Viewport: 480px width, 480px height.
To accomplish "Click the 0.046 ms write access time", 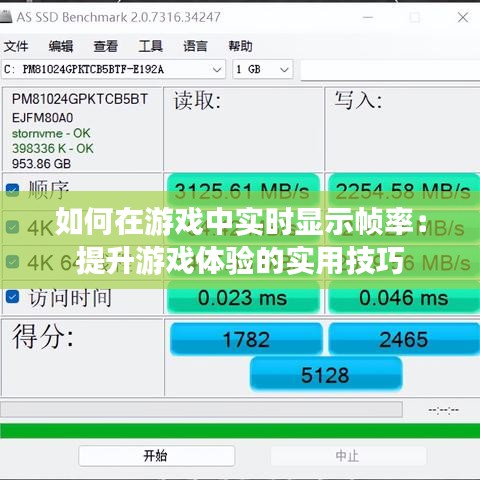I will pos(404,298).
